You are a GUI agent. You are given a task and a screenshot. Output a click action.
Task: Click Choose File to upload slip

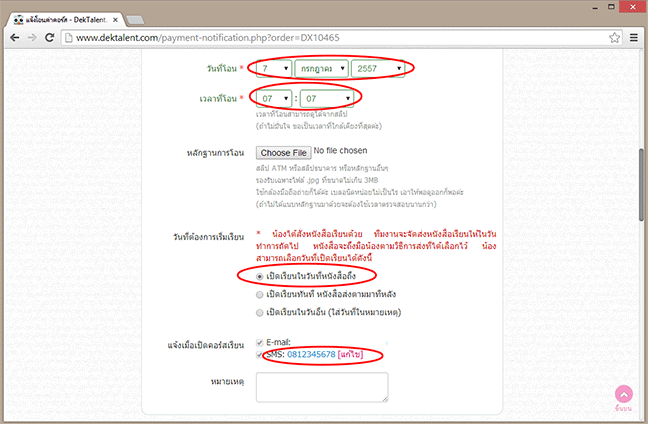(283, 152)
